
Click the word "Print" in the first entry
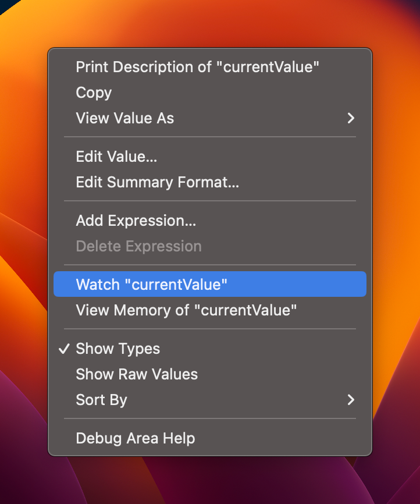point(92,67)
